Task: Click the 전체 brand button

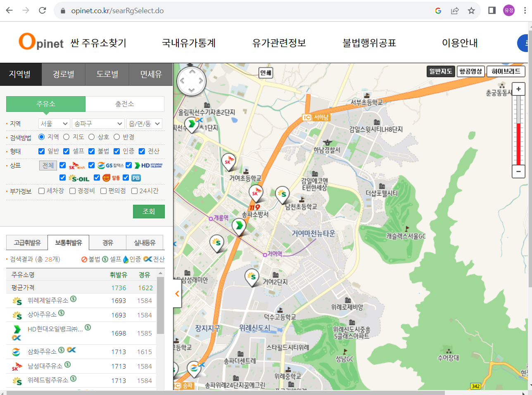Action: [x=48, y=165]
